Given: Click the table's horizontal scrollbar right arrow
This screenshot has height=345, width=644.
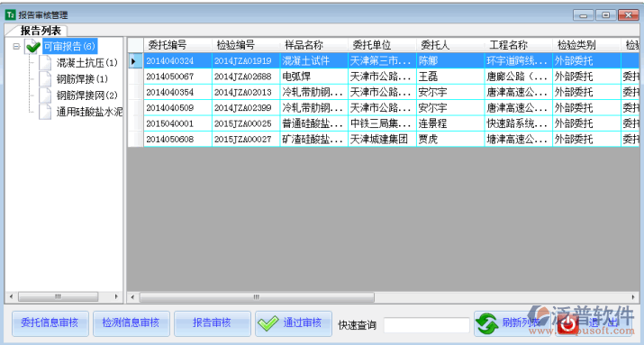Looking at the screenshot, I should 633,297.
